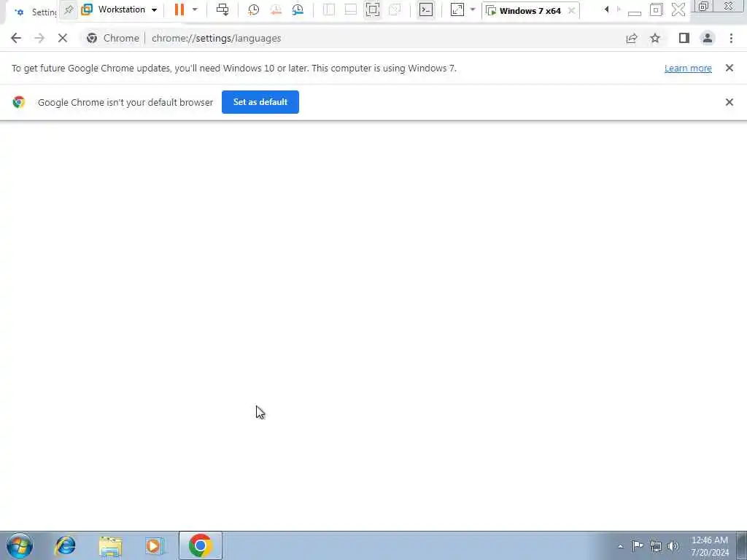This screenshot has height=560, width=747.
Task: Take a snapshot of the VM
Action: 253,9
